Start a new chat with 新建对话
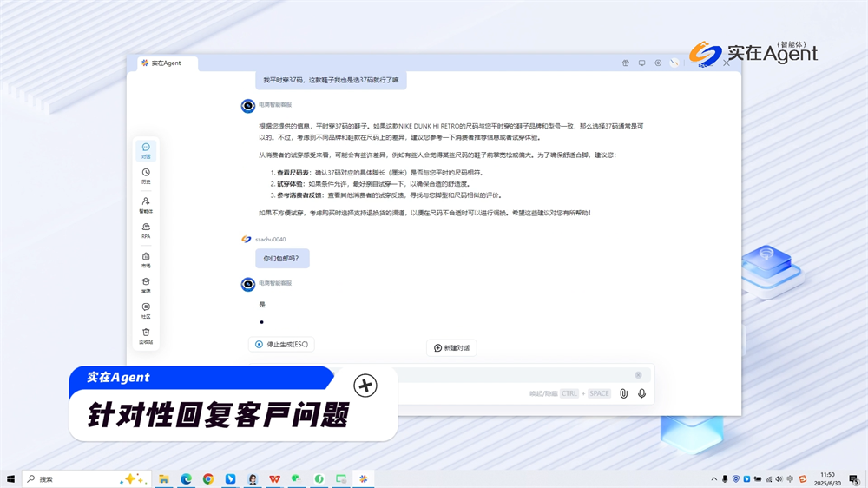 click(x=451, y=348)
